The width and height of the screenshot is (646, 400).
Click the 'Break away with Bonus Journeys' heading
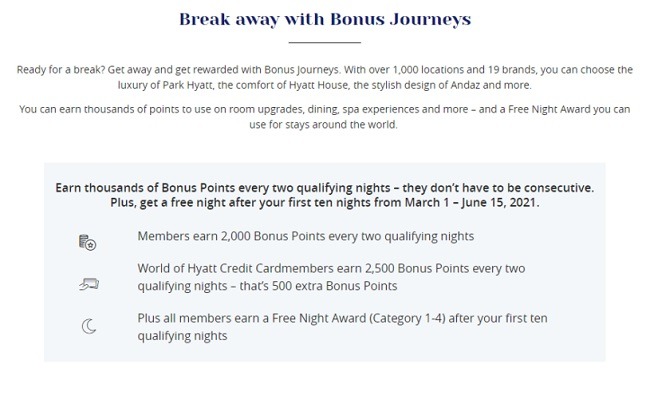325,19
